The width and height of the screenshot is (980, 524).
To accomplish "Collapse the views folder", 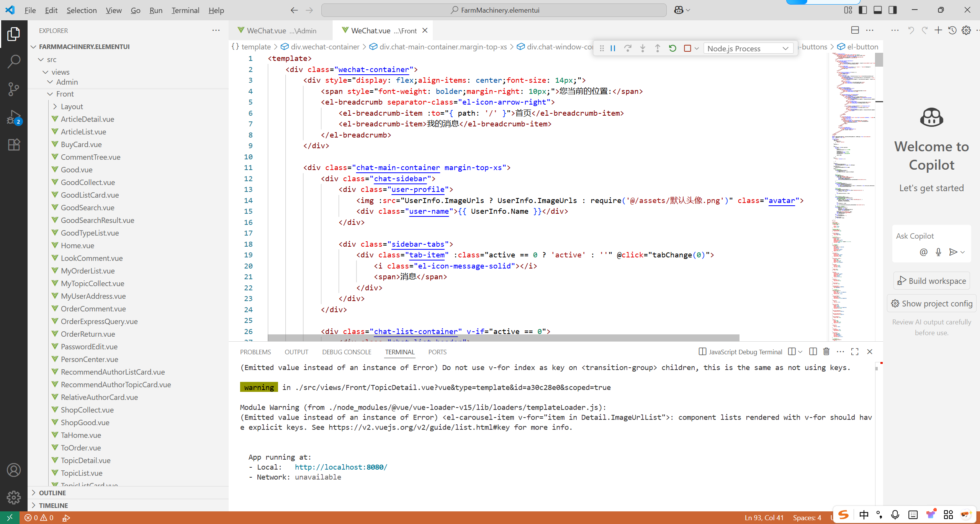I will (x=46, y=72).
